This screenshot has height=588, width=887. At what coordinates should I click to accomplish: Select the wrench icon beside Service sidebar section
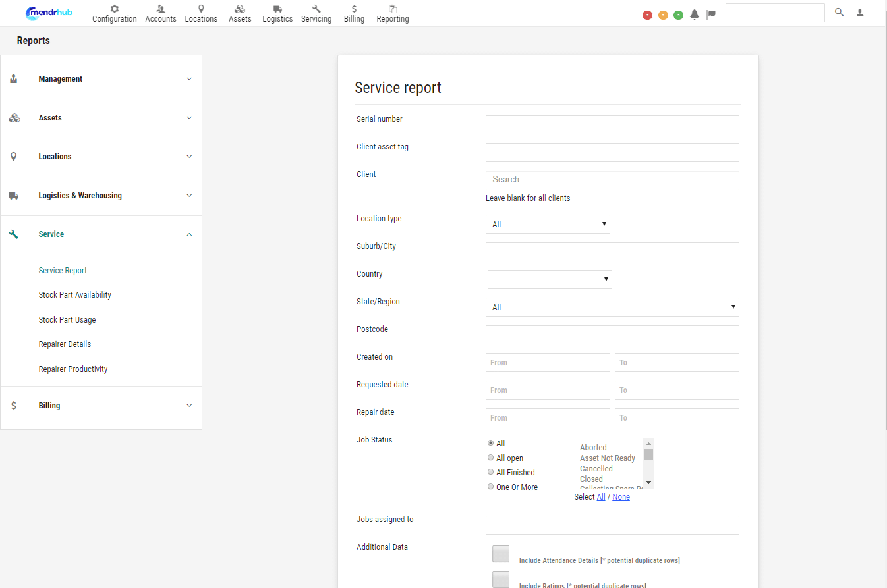point(14,234)
